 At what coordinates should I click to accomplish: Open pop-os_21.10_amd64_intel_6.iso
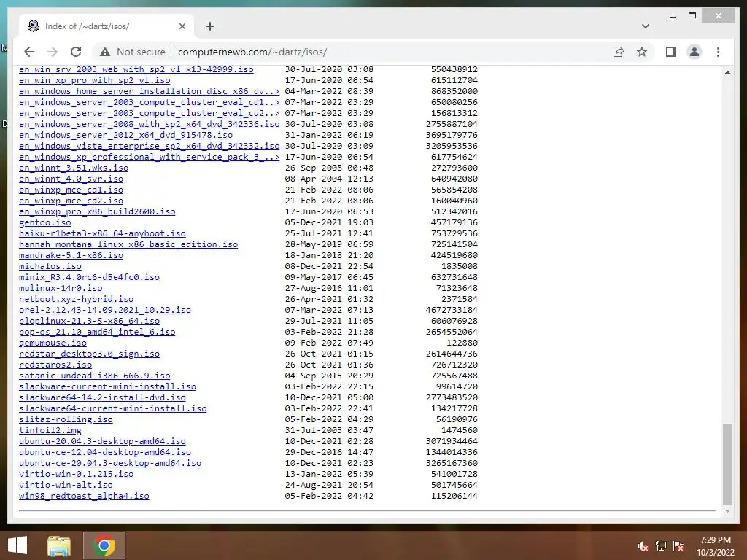tap(97, 332)
